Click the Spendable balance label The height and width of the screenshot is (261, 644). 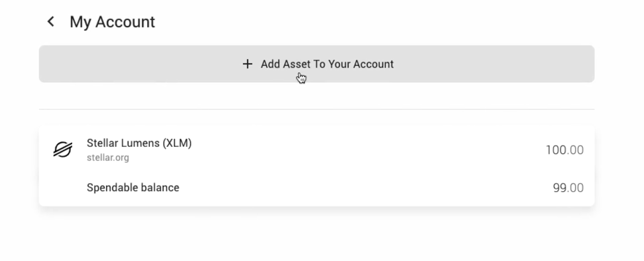[133, 188]
